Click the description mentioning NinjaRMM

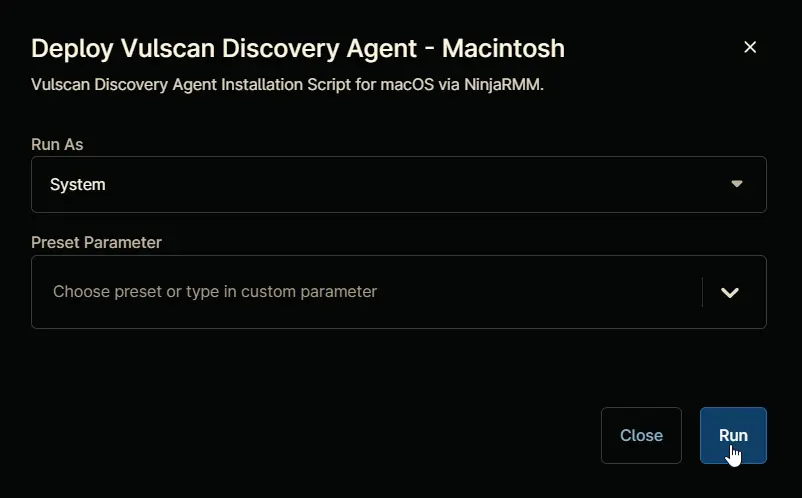pos(287,84)
